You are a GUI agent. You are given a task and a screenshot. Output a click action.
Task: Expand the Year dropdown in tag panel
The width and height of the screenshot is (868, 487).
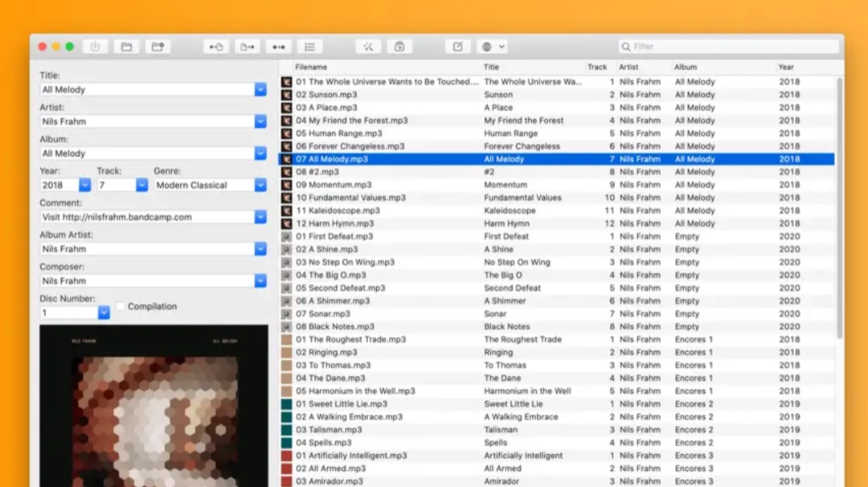pyautogui.click(x=84, y=185)
